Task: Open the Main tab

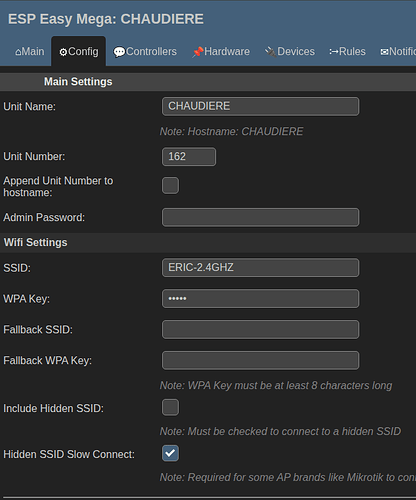Action: pos(29,52)
